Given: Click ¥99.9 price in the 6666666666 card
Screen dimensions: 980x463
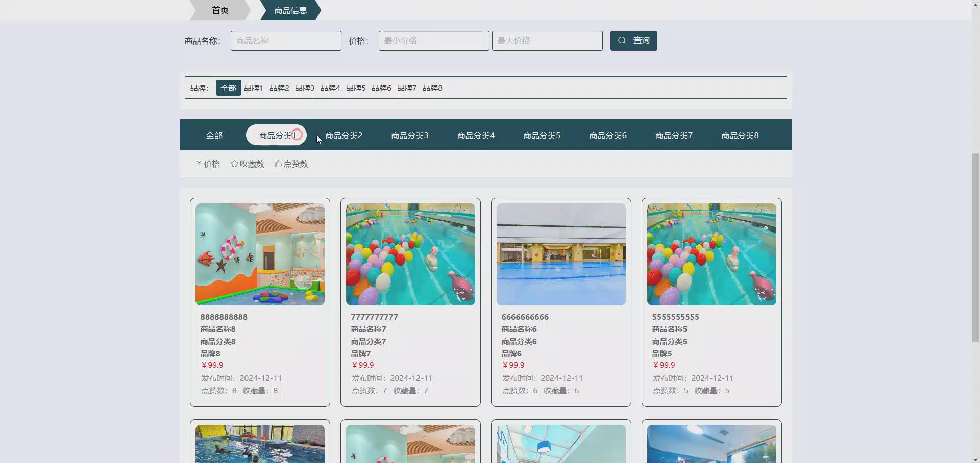Looking at the screenshot, I should click(513, 365).
